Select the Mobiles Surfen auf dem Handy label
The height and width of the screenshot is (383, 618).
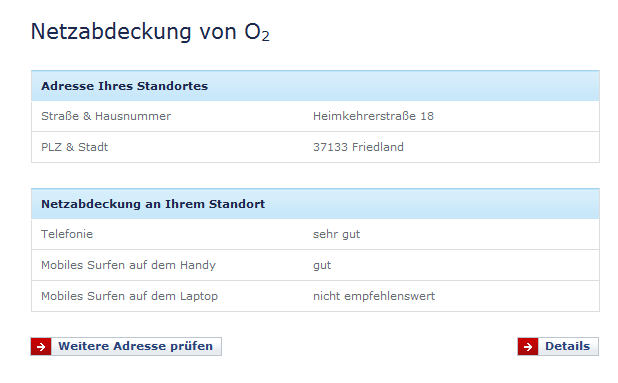point(128,265)
